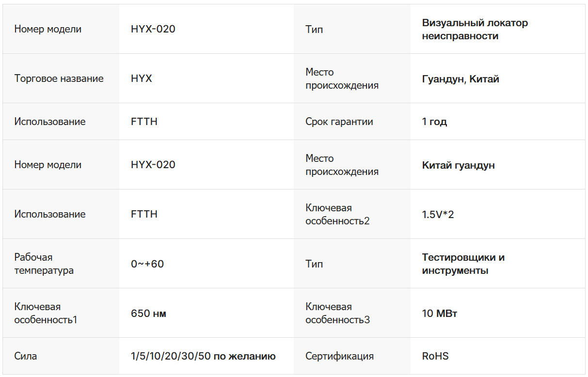Screen dimensions: 588x377
Task: Click the "1 год" warranty value
Action: pos(434,122)
